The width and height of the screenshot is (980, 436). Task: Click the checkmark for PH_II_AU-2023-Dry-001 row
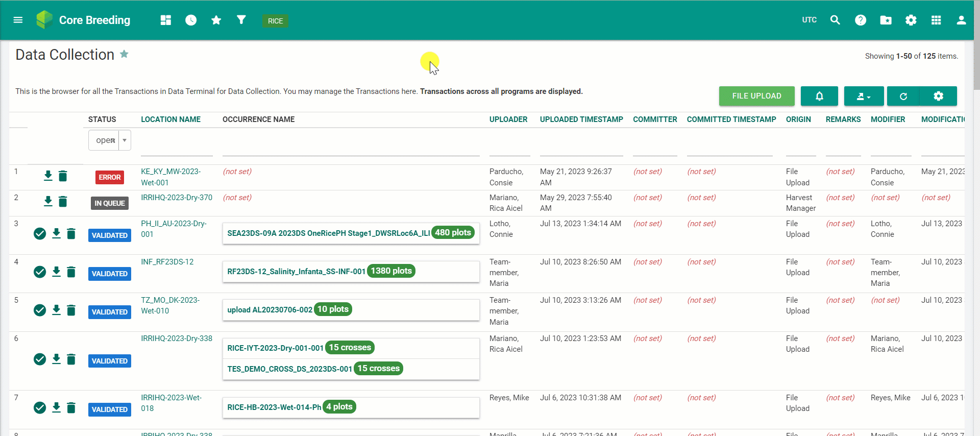click(40, 234)
